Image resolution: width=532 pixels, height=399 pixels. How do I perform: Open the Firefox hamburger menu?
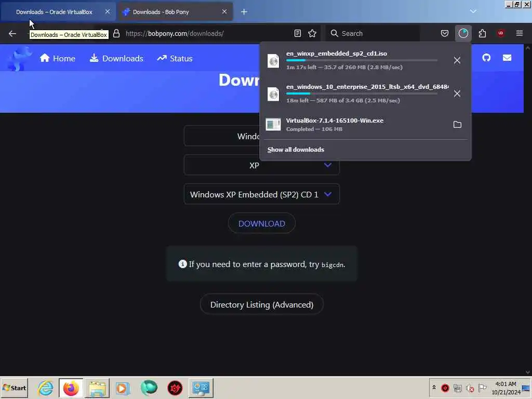point(519,33)
